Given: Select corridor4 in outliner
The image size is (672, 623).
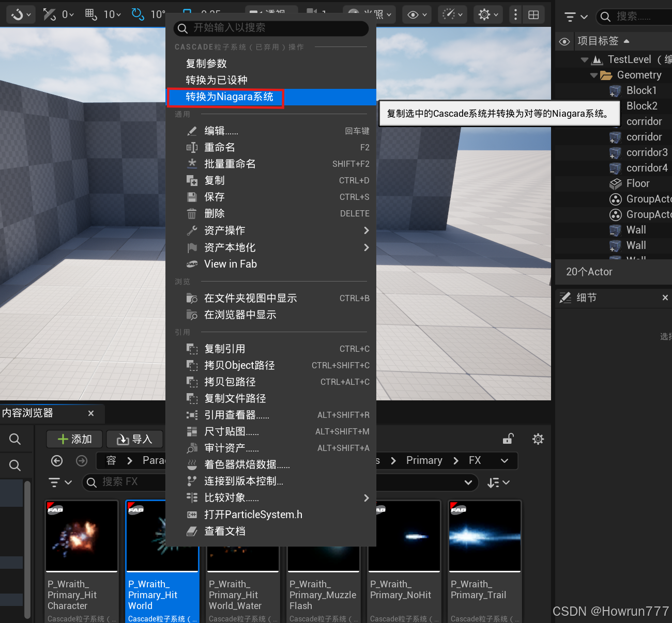Looking at the screenshot, I should (647, 168).
